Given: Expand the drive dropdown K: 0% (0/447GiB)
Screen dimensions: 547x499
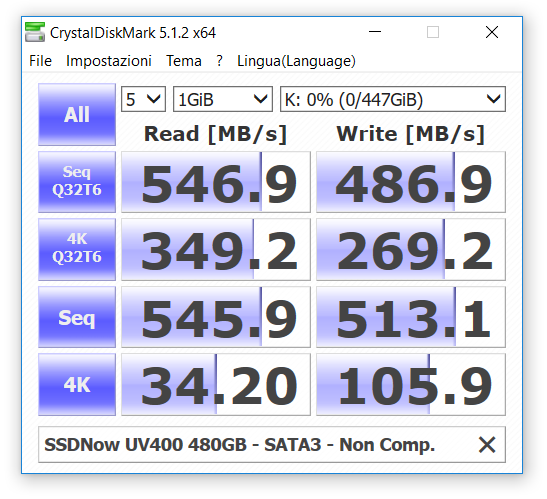Looking at the screenshot, I should [393, 99].
